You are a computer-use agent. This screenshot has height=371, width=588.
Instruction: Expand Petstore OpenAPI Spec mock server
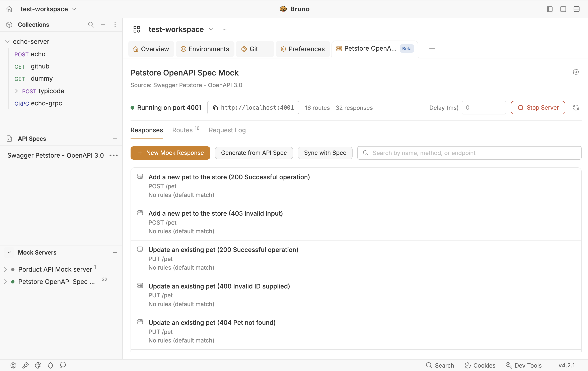pyautogui.click(x=5, y=281)
